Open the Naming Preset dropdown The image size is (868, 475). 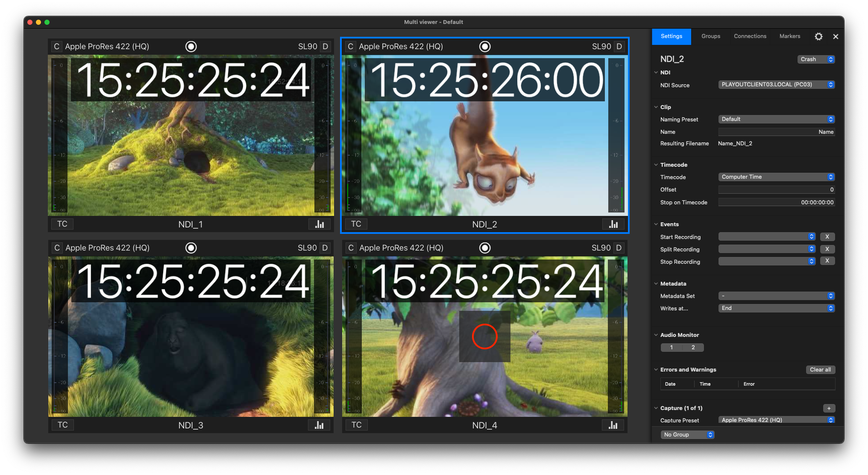tap(777, 119)
